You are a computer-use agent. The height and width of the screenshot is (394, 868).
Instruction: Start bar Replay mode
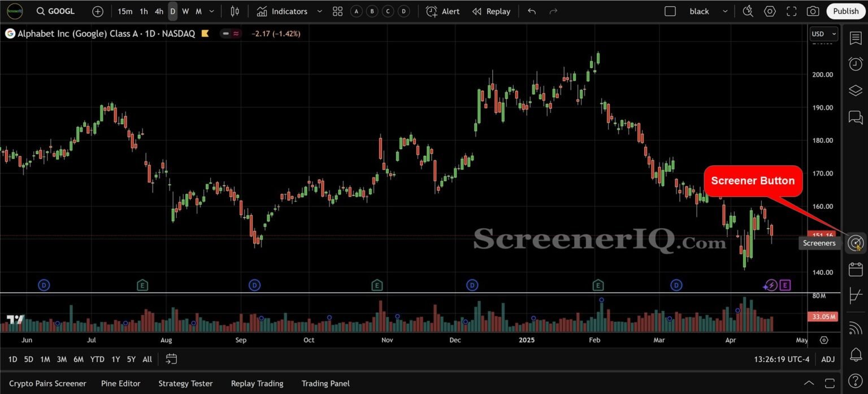[x=491, y=11]
